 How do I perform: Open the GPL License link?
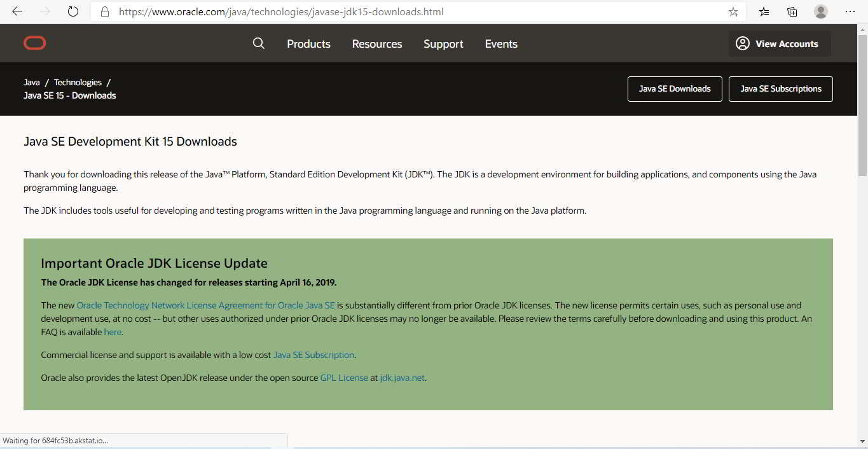(x=344, y=378)
